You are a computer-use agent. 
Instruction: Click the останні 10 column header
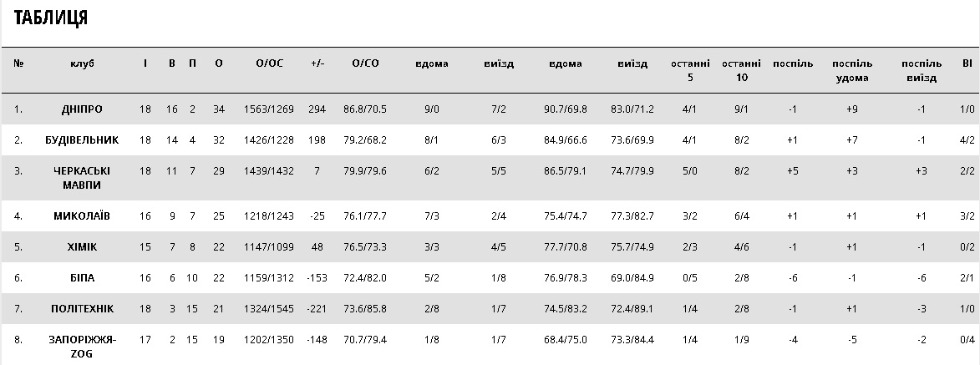pos(741,70)
